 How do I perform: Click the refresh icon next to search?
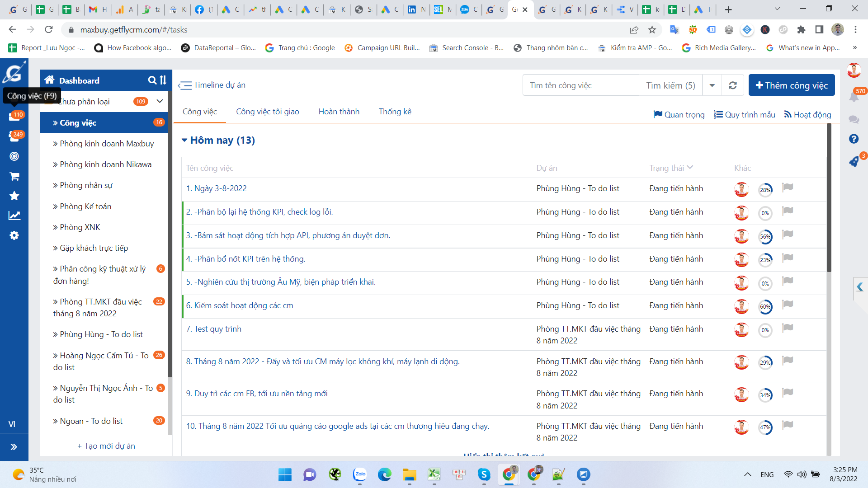point(733,85)
